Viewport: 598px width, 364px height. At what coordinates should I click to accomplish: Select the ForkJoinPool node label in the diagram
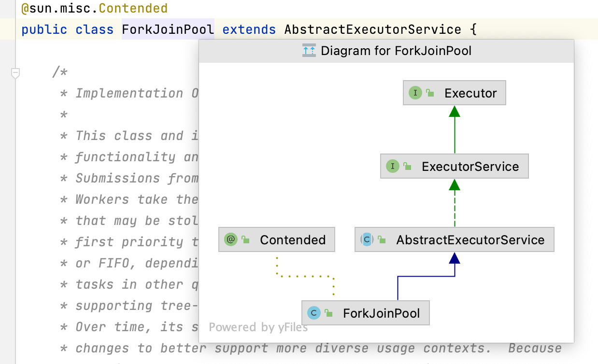point(381,313)
